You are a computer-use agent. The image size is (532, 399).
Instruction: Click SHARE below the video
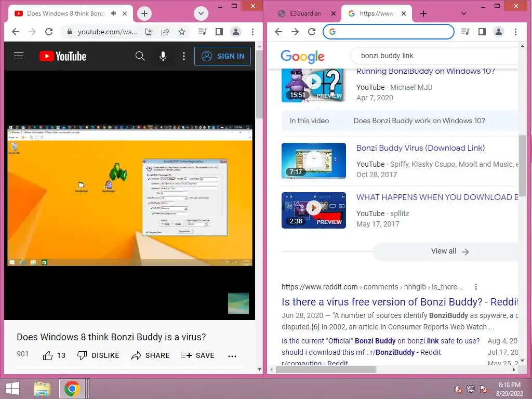click(150, 355)
